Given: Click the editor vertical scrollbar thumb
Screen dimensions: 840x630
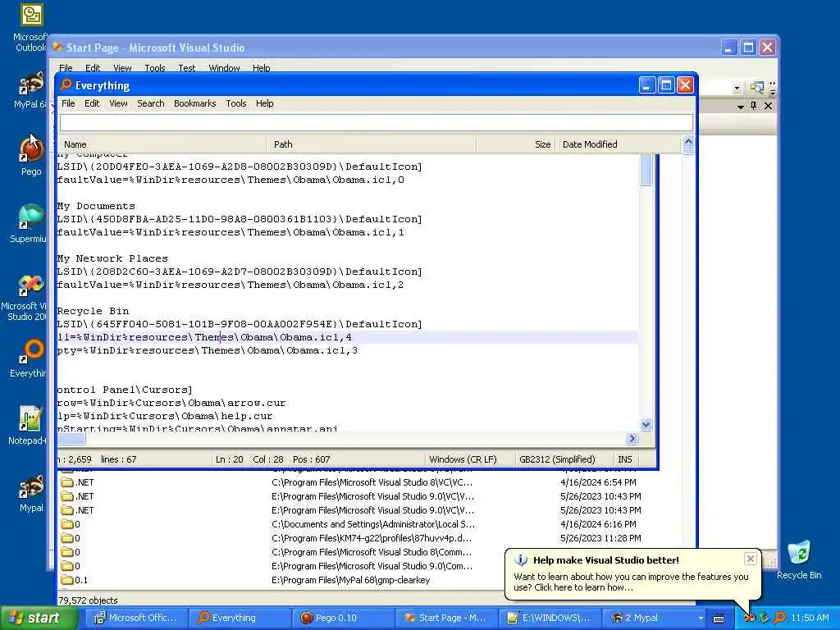Looking at the screenshot, I should pos(646,170).
